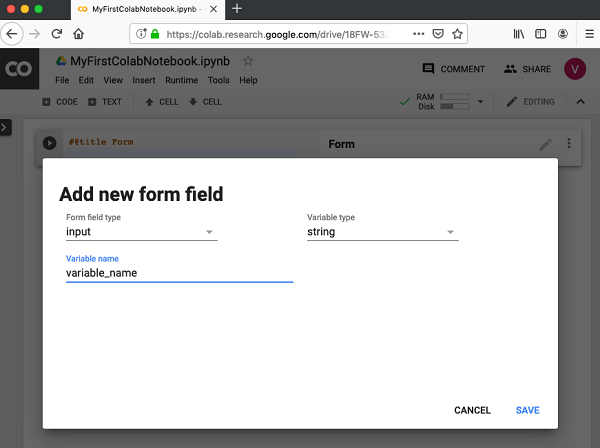
Task: Click the SHARE button
Action: [x=527, y=69]
